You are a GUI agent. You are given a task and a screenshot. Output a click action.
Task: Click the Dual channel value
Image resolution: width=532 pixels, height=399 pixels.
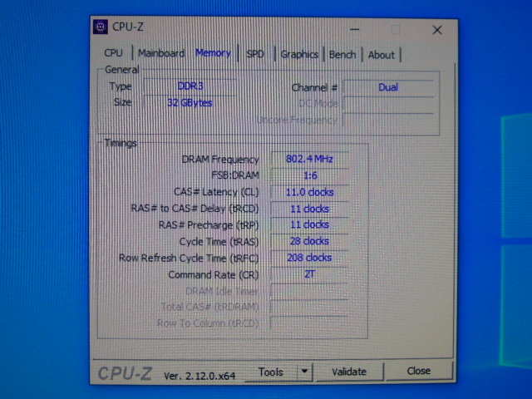(x=388, y=87)
